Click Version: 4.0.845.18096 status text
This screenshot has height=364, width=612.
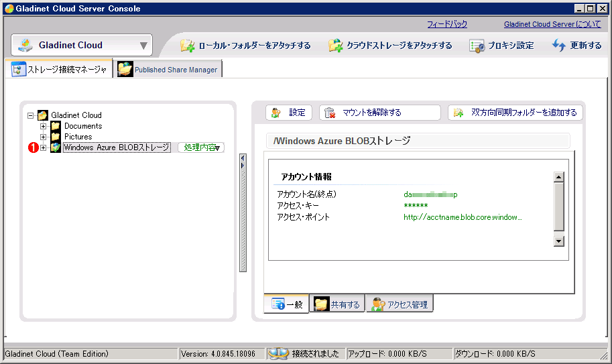click(218, 354)
